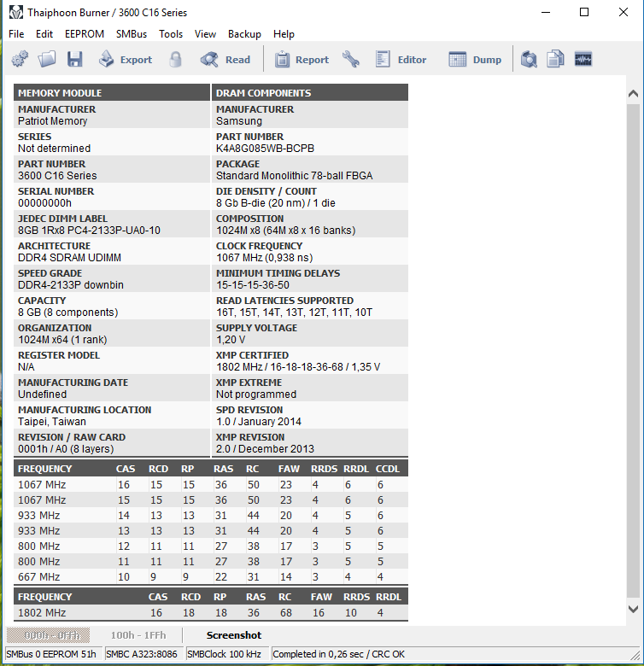Click the XMP Extreme Not programmed value
This screenshot has width=644, height=666.
256,394
